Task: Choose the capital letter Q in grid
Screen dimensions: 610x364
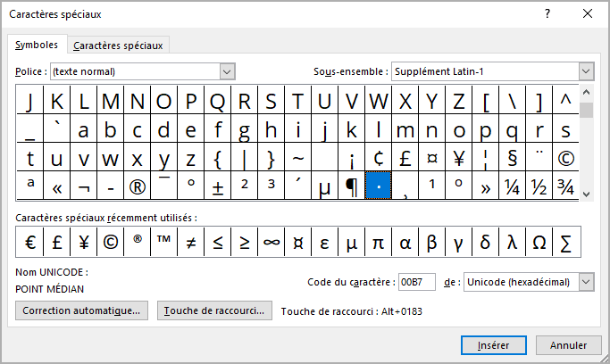Action: (217, 100)
